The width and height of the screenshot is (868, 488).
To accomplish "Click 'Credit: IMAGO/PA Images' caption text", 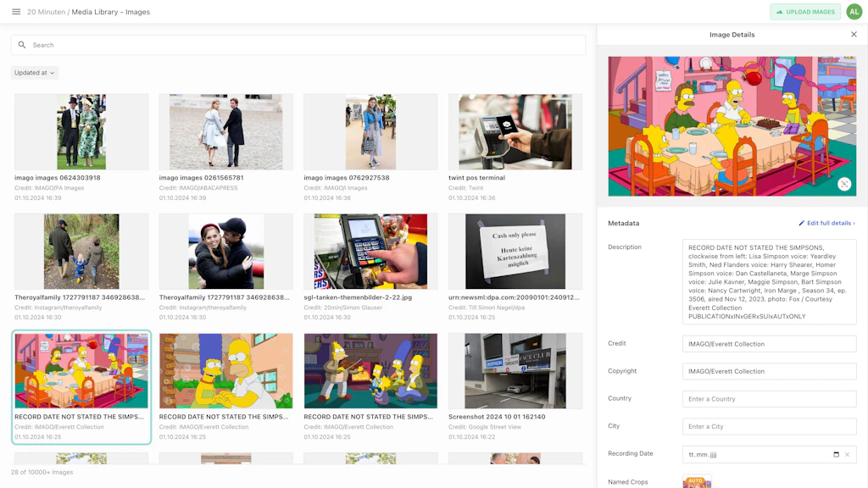I will pyautogui.click(x=49, y=187).
